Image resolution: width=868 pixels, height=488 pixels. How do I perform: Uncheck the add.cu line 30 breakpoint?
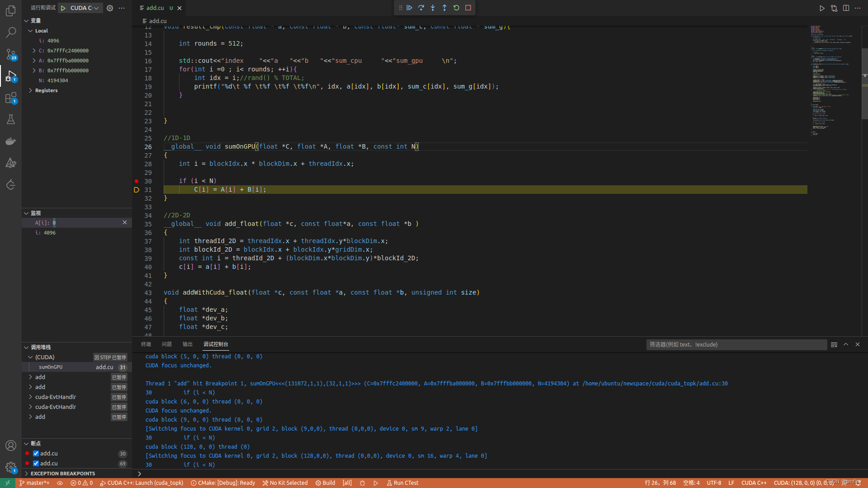[x=36, y=454]
